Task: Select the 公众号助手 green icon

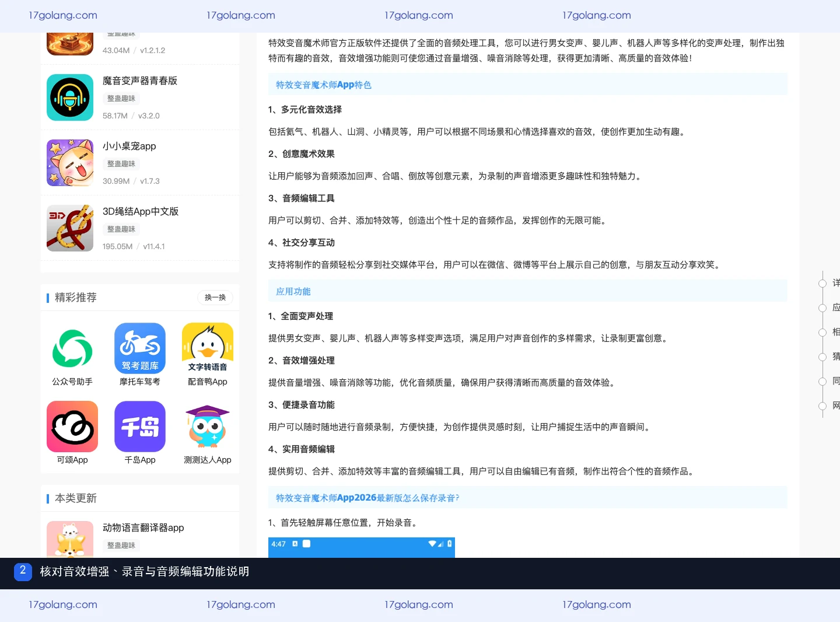Action: pos(72,348)
